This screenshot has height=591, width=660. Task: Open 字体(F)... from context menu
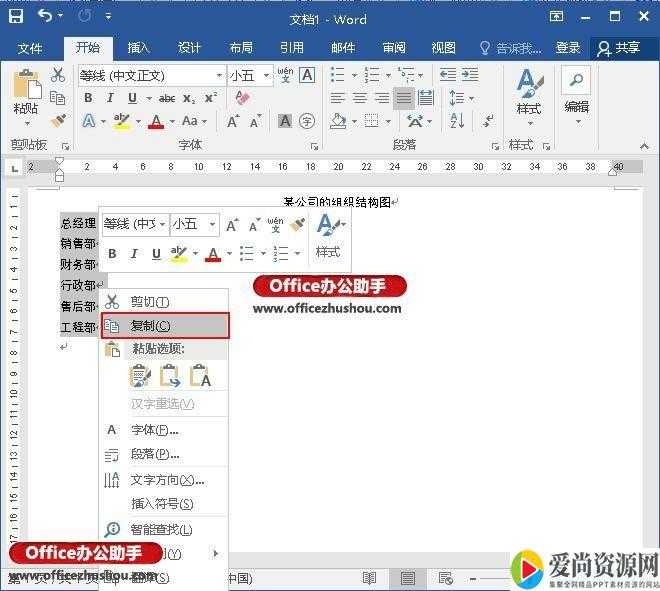(164, 430)
